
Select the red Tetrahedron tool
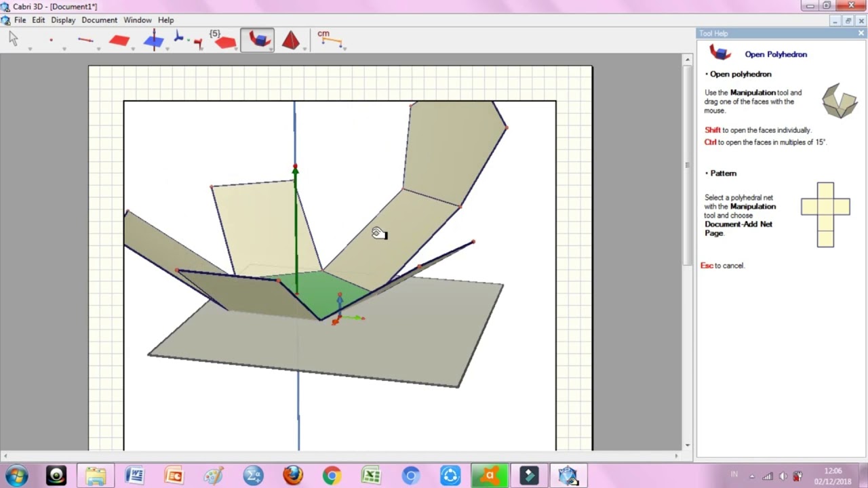(291, 40)
